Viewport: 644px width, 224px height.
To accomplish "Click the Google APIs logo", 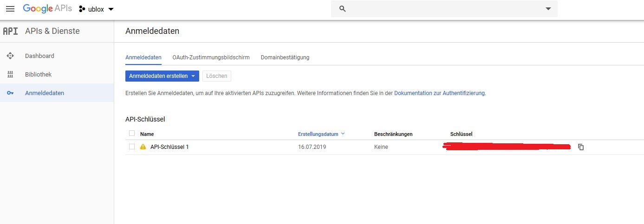I will tap(47, 9).
